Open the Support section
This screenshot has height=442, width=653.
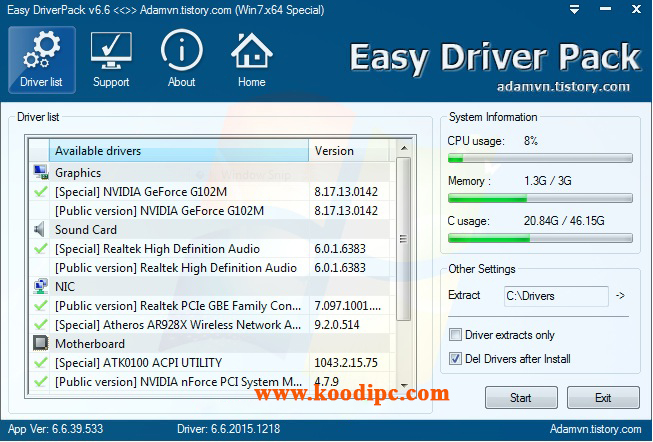(111, 60)
